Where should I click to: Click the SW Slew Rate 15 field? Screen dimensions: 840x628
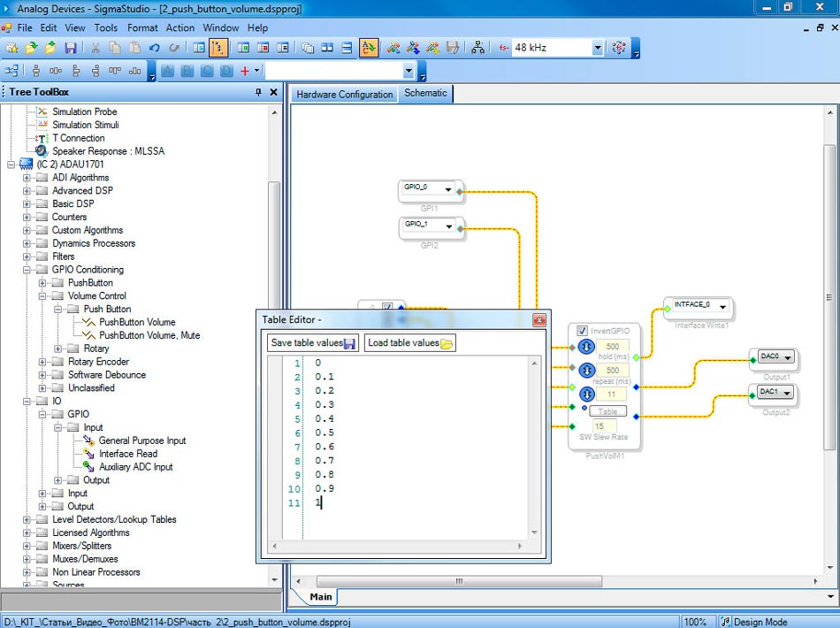[x=604, y=426]
